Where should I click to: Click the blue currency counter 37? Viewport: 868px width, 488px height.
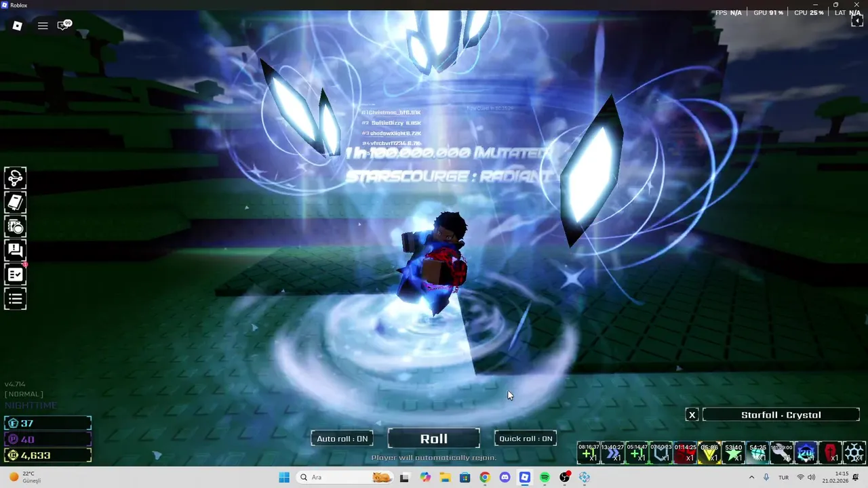(x=47, y=423)
